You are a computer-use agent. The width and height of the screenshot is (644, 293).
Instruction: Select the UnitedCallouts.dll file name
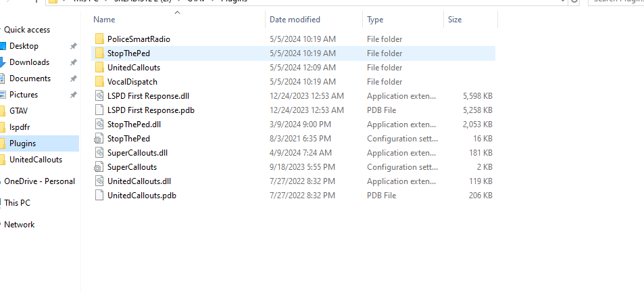click(x=139, y=181)
